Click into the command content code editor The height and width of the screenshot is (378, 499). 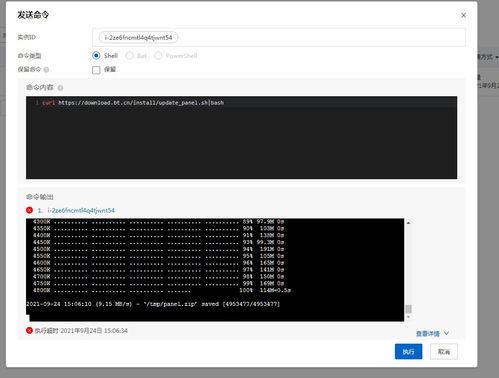pyautogui.click(x=241, y=137)
